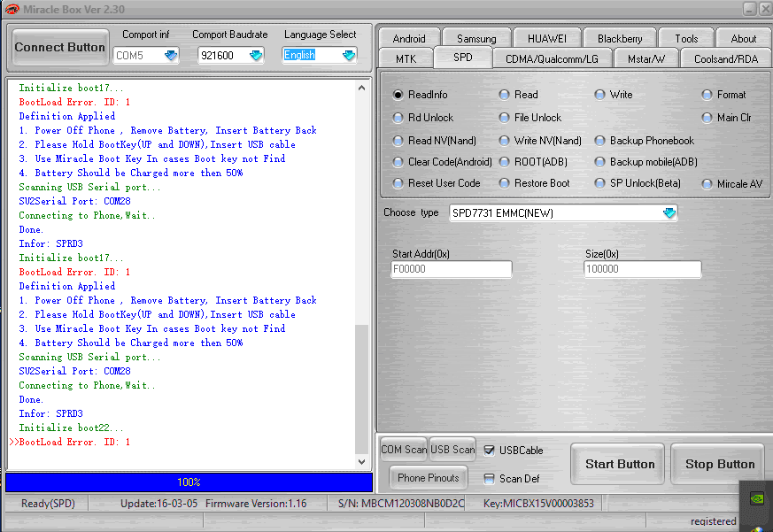Click the USB Scan button

(x=452, y=449)
